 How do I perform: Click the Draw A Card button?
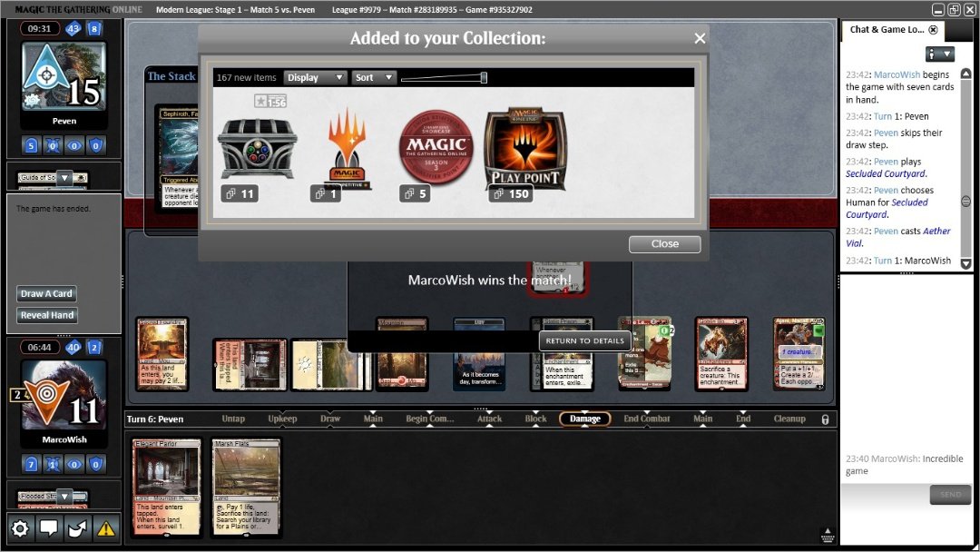(46, 293)
